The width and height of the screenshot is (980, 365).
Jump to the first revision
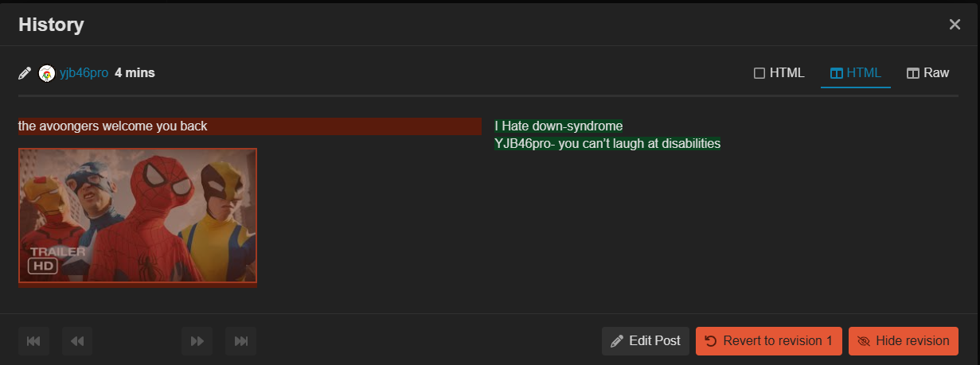(33, 341)
